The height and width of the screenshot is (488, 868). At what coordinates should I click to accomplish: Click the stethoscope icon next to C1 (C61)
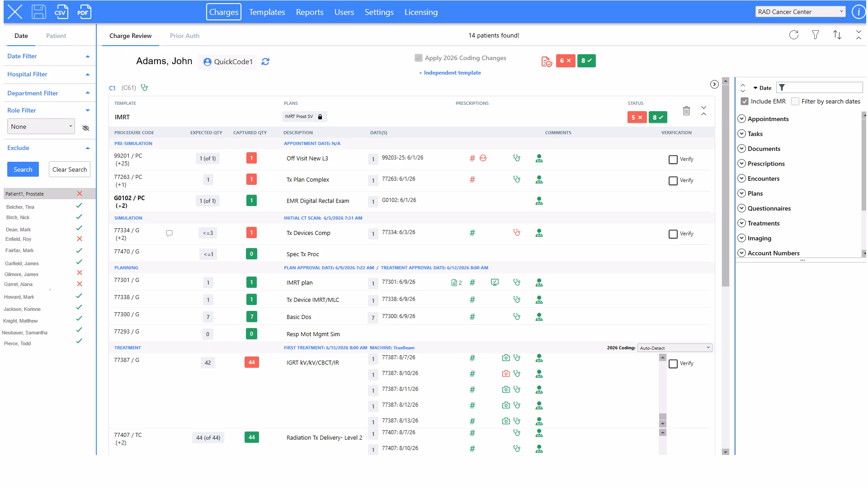(x=144, y=88)
